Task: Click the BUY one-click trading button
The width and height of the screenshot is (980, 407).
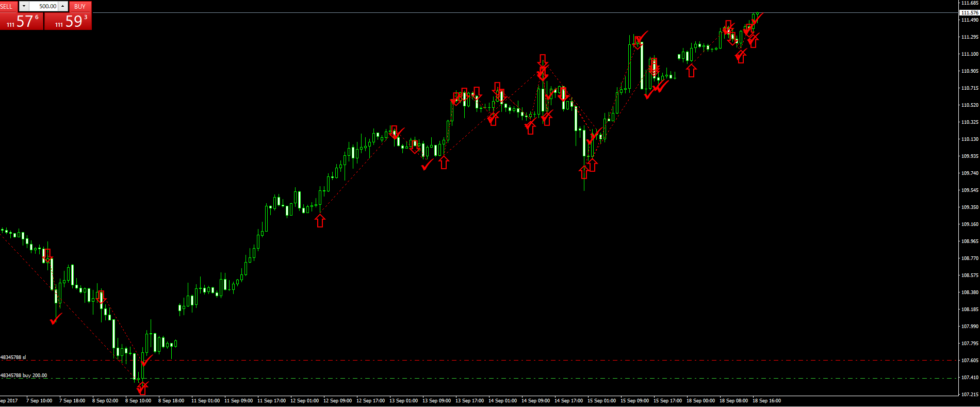Action: (x=68, y=21)
